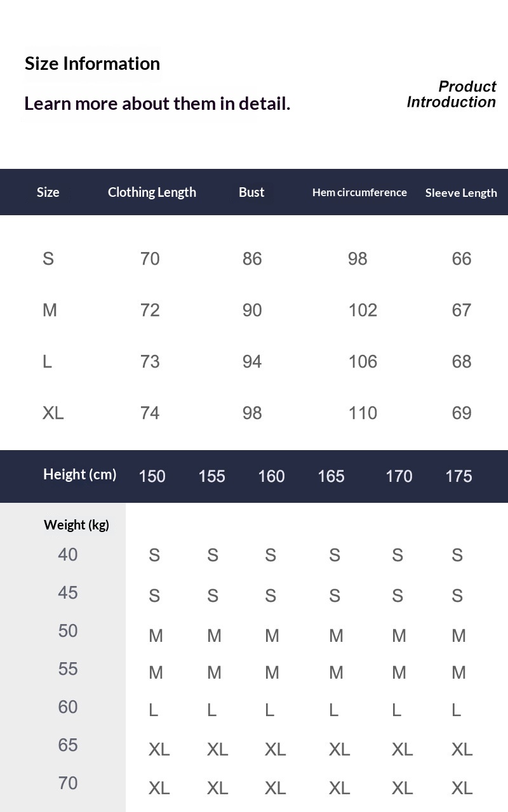Image resolution: width=508 pixels, height=812 pixels.
Task: Select weight row 60
Action: click(x=68, y=707)
